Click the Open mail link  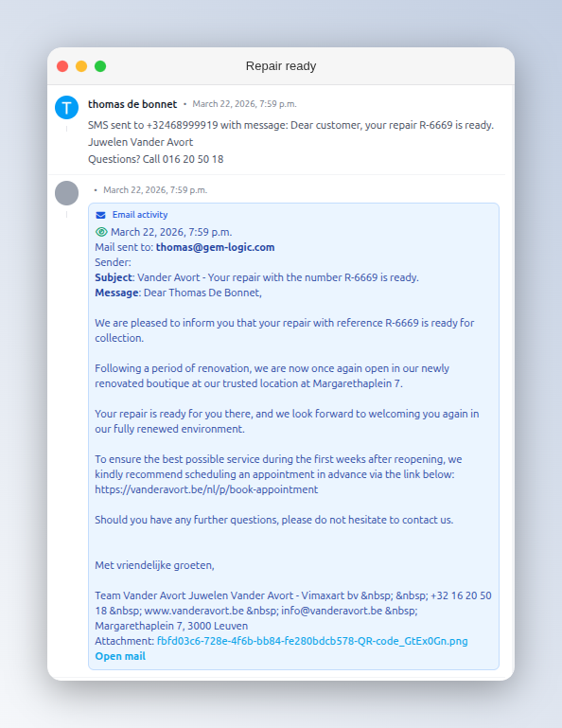click(120, 656)
